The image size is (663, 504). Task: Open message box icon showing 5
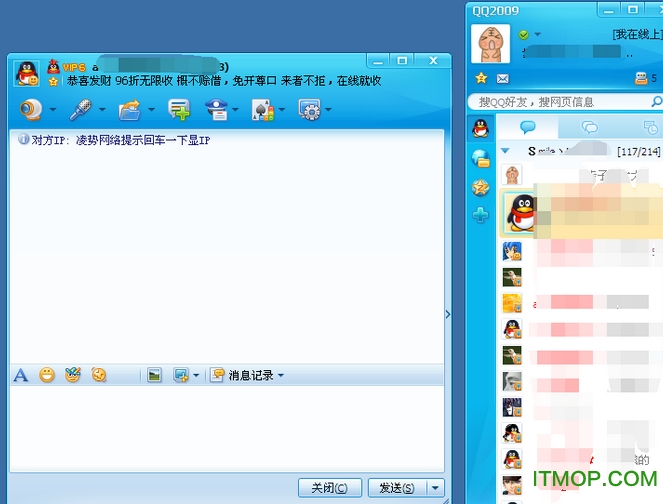[x=645, y=78]
